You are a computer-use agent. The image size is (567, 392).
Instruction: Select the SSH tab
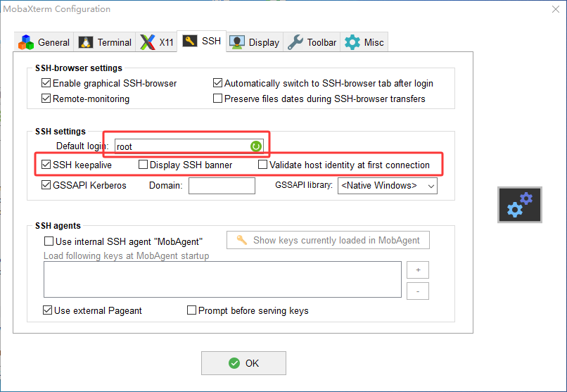coord(201,42)
